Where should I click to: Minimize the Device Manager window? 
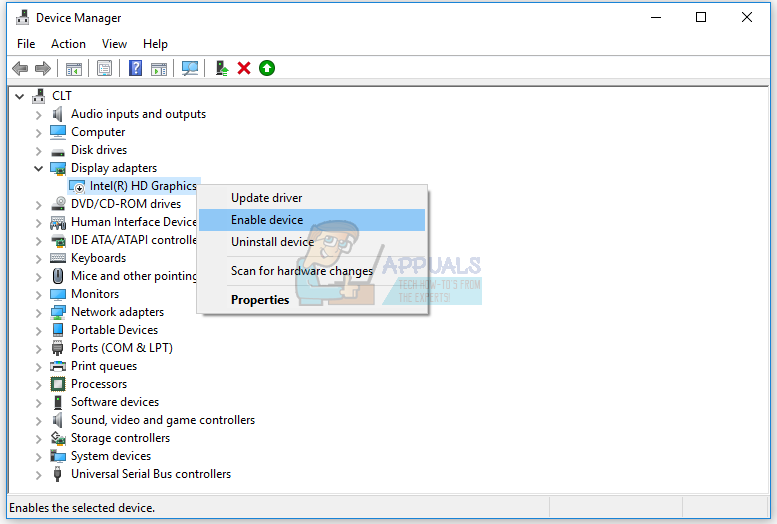[x=656, y=17]
